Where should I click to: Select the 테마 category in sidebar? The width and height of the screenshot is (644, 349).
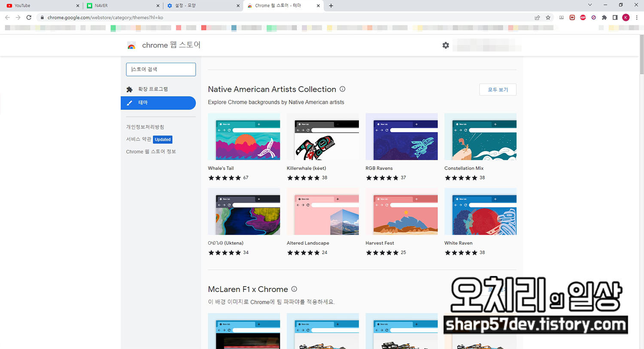click(158, 103)
